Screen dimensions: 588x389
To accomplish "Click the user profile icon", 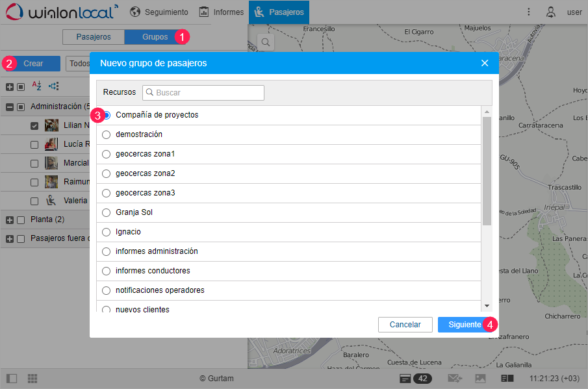I will (x=550, y=12).
